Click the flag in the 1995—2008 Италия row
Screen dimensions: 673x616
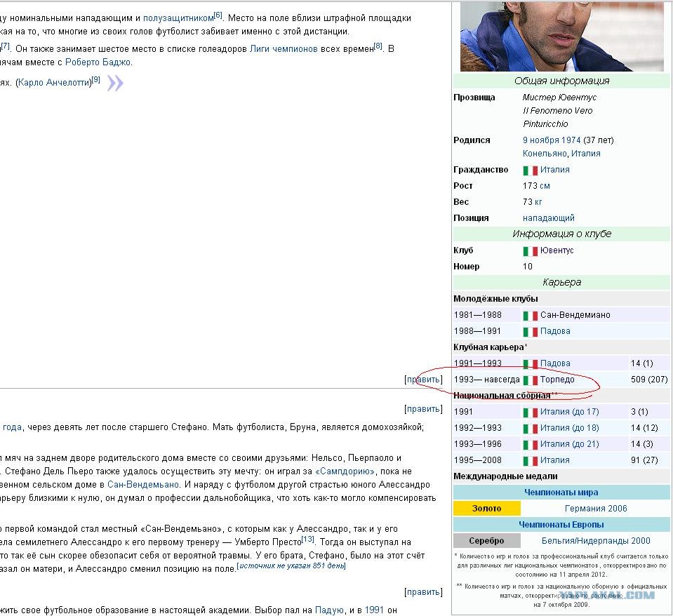pyautogui.click(x=530, y=461)
